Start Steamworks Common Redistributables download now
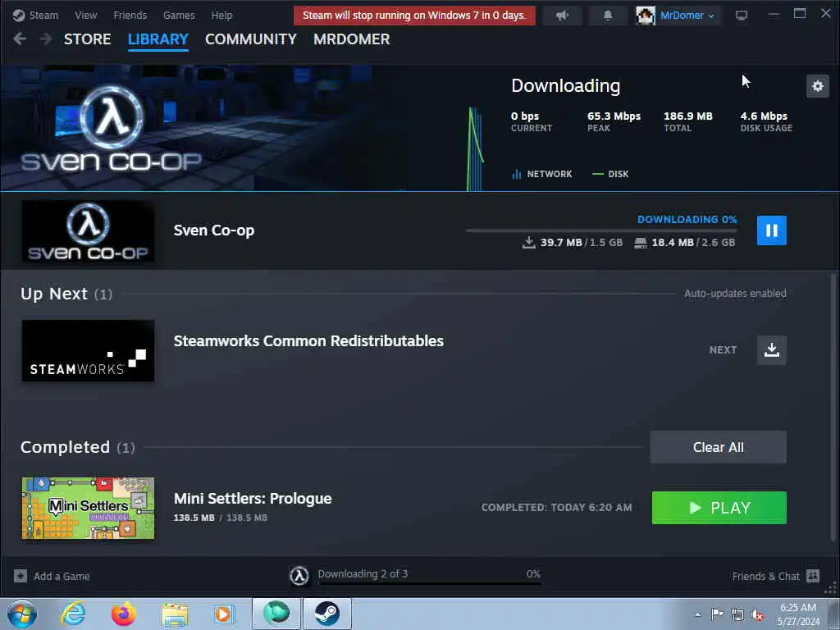This screenshot has height=630, width=840. coord(771,349)
